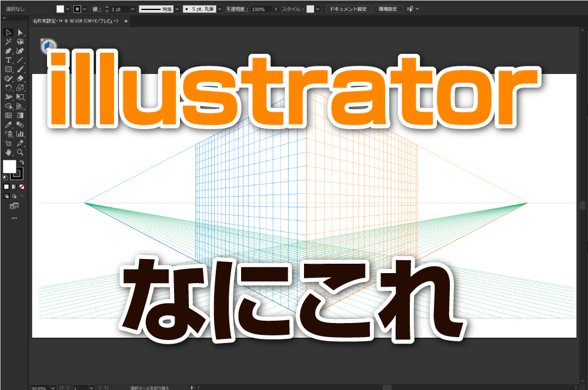The image size is (588, 390).
Task: Choose the Type tool
Action: click(8, 58)
